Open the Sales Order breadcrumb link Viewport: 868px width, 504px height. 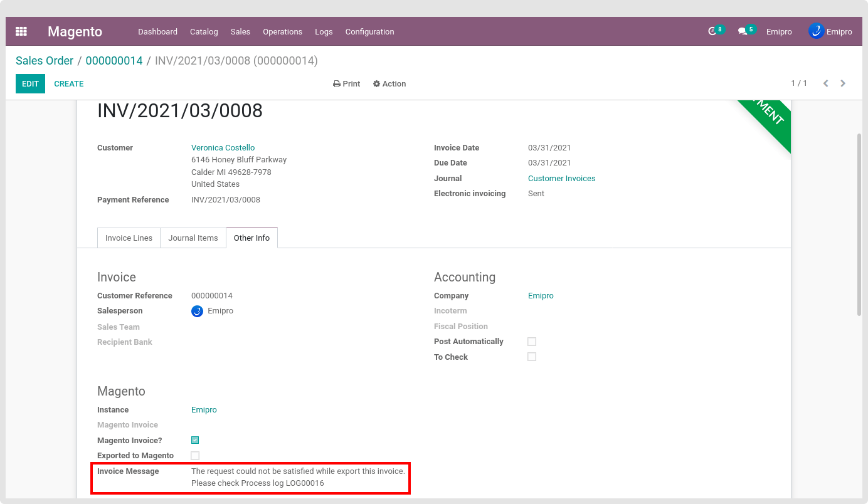pyautogui.click(x=45, y=61)
